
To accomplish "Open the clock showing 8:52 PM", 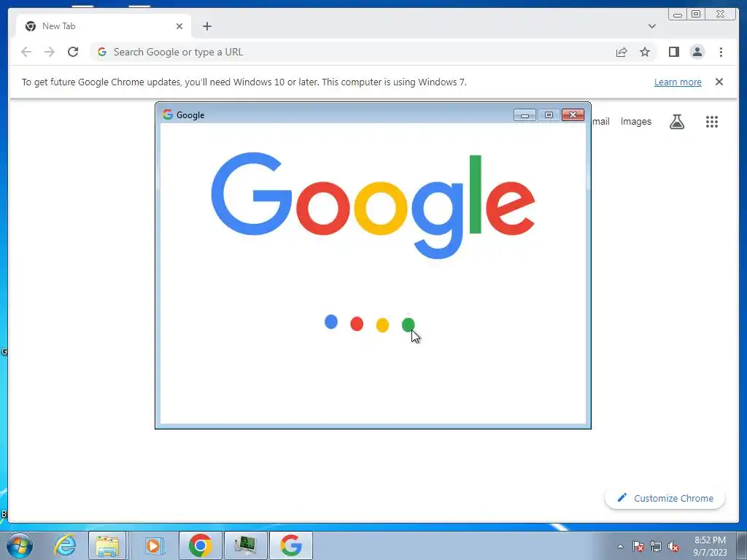I will click(710, 546).
